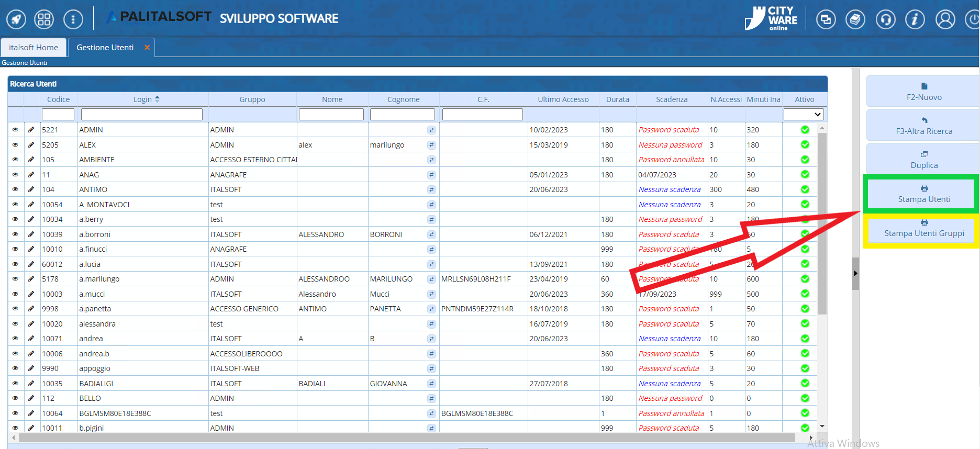Open the user profile icon

(945, 20)
